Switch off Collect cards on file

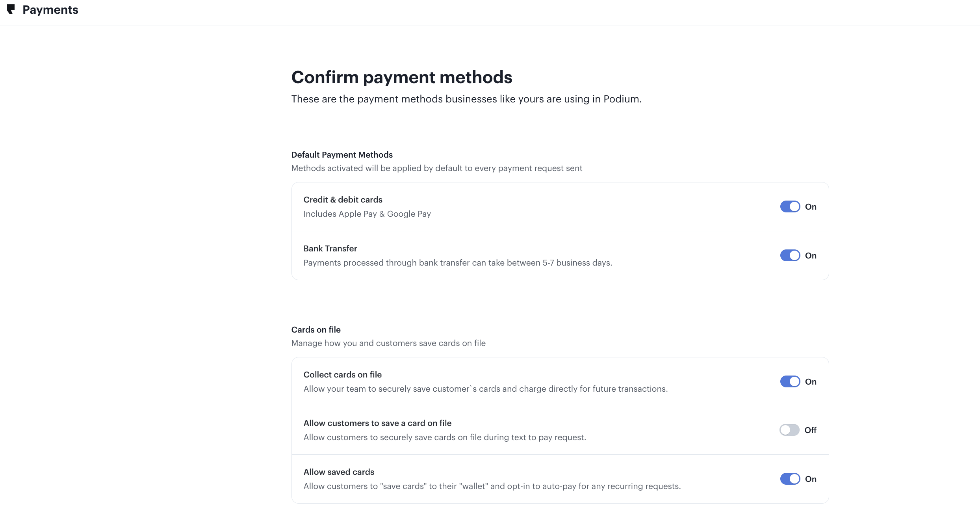(790, 381)
